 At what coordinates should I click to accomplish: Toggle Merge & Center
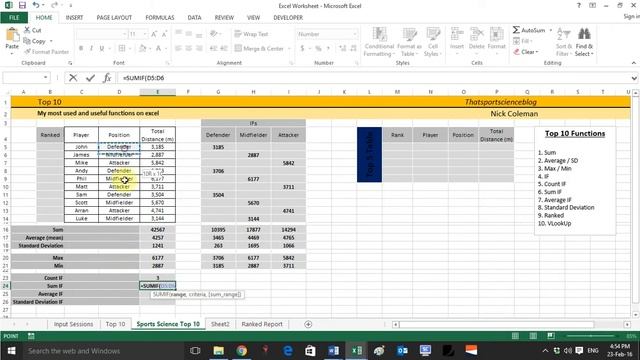(x=259, y=48)
